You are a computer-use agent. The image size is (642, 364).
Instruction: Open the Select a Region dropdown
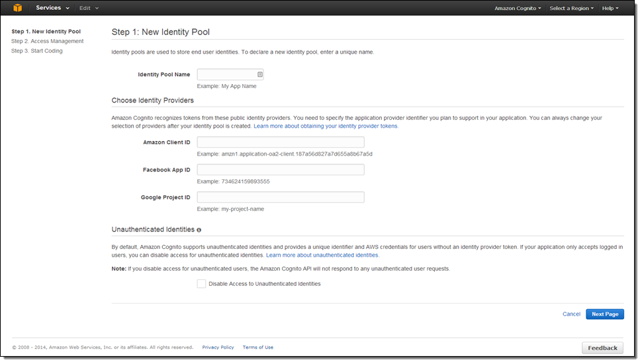click(x=571, y=8)
